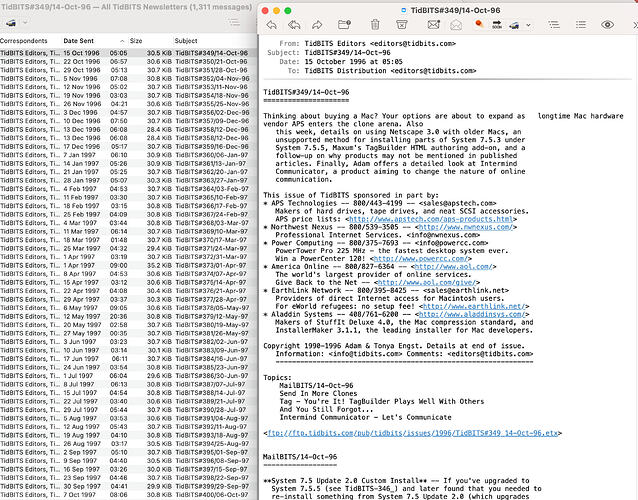Click the document proxy icon in message title
Screen dimensions: 638x500
coord(404,11)
